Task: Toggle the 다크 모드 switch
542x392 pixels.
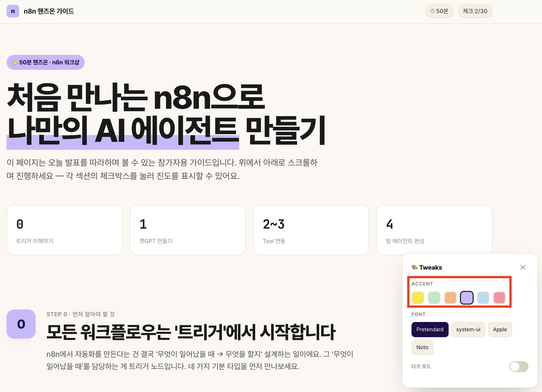Action: pyautogui.click(x=519, y=366)
